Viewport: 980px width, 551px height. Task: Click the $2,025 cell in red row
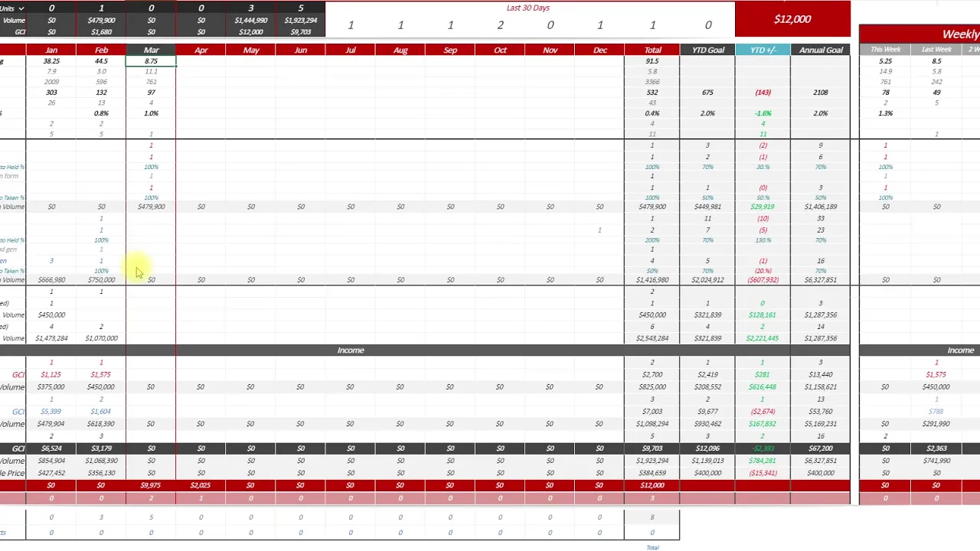tap(201, 485)
